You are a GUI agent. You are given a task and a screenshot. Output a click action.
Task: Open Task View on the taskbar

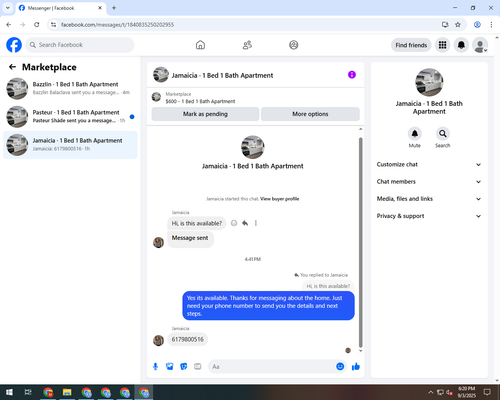click(x=28, y=392)
